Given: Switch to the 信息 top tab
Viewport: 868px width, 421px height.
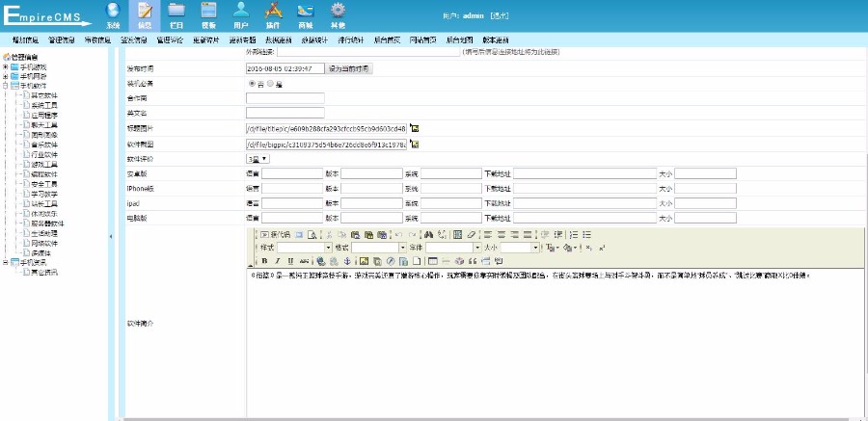Looking at the screenshot, I should tap(145, 15).
